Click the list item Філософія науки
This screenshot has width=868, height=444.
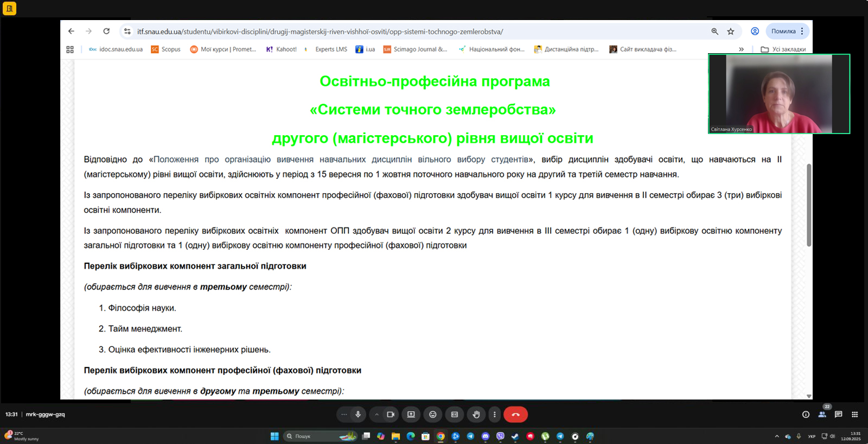[142, 308]
